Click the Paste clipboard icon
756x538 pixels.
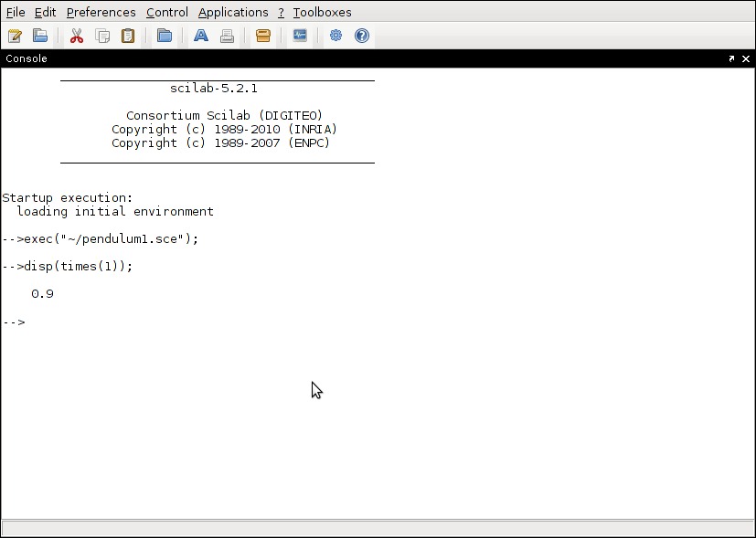[128, 37]
